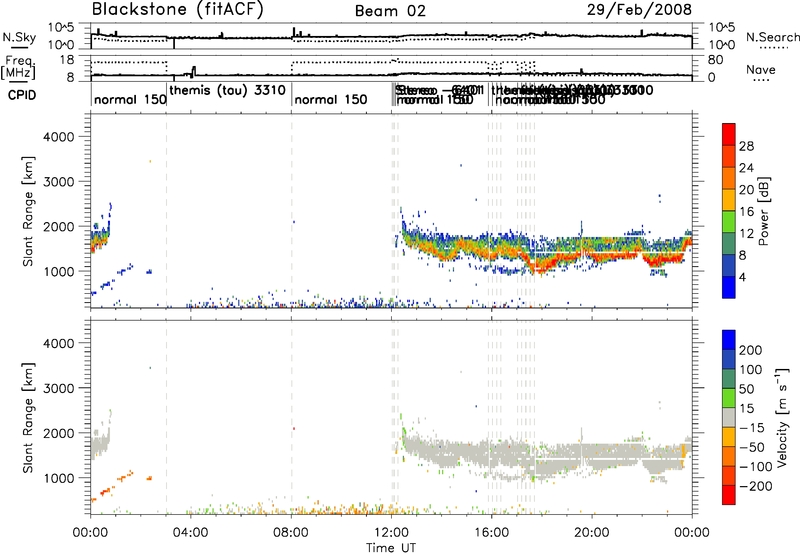Click the blue 4 dB power color band

coord(729,287)
